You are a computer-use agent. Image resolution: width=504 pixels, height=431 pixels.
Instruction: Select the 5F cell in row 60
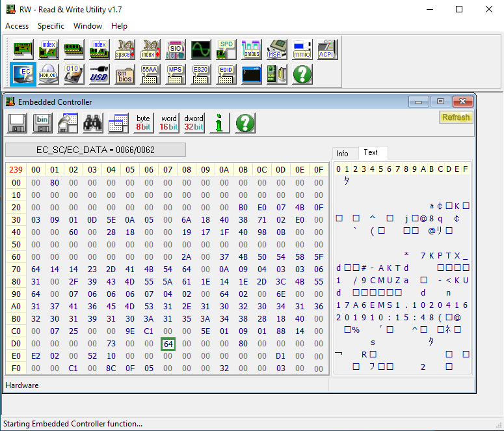coord(319,257)
